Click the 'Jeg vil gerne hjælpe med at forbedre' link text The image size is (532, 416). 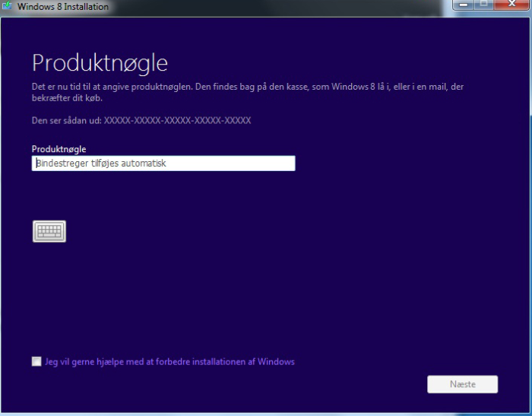[169, 362]
